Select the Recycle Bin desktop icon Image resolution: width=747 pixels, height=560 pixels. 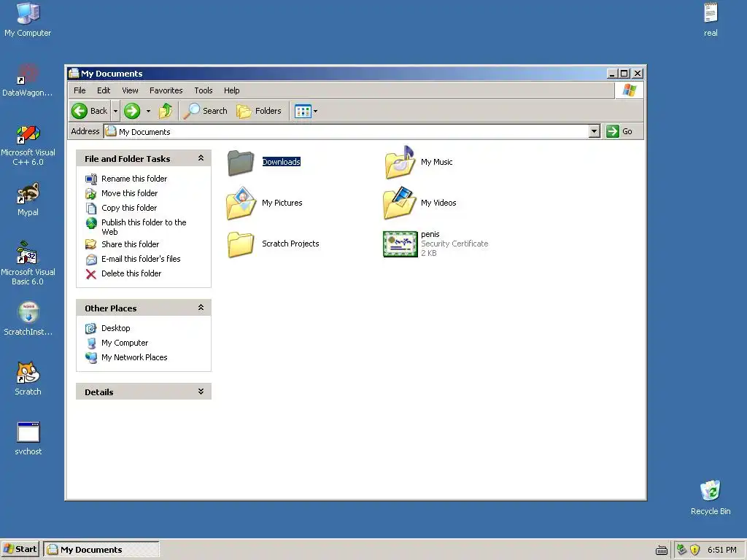coord(711,491)
